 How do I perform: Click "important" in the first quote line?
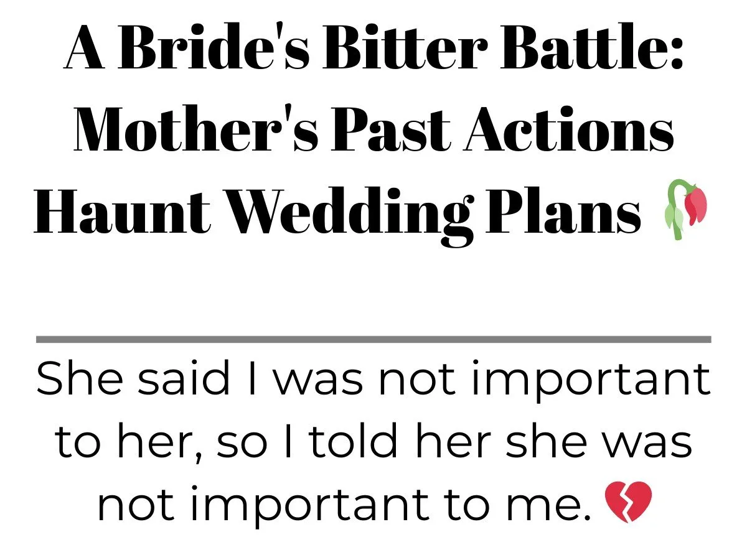point(590,379)
